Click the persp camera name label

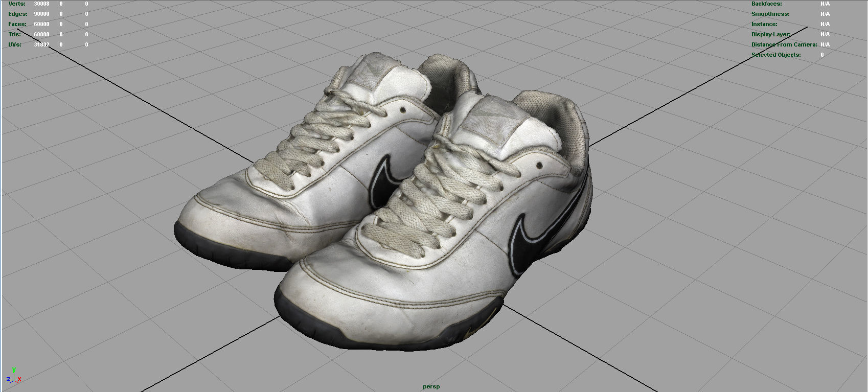[x=431, y=386]
